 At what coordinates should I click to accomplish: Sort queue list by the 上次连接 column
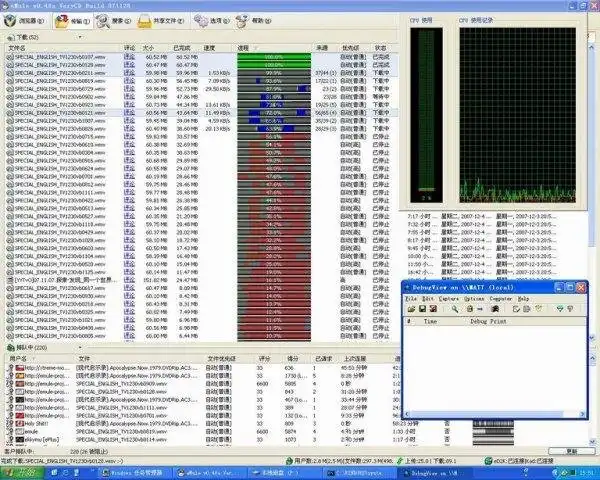click(x=354, y=359)
